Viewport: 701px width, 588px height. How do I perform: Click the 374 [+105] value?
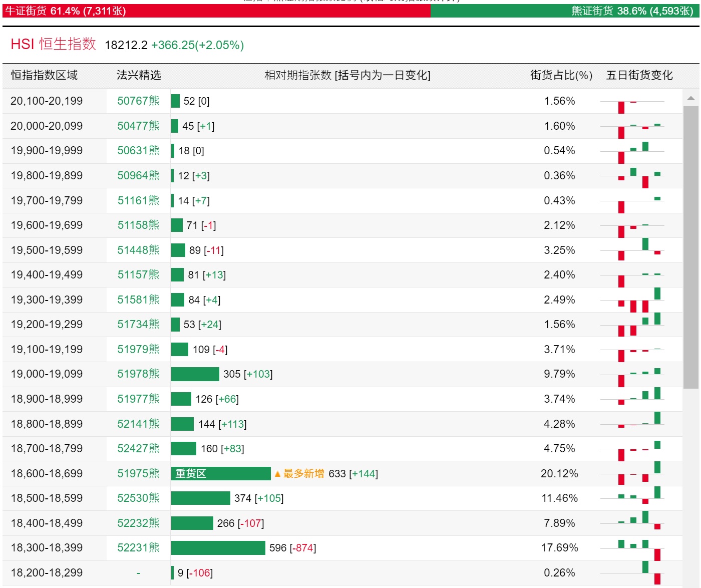pos(259,498)
